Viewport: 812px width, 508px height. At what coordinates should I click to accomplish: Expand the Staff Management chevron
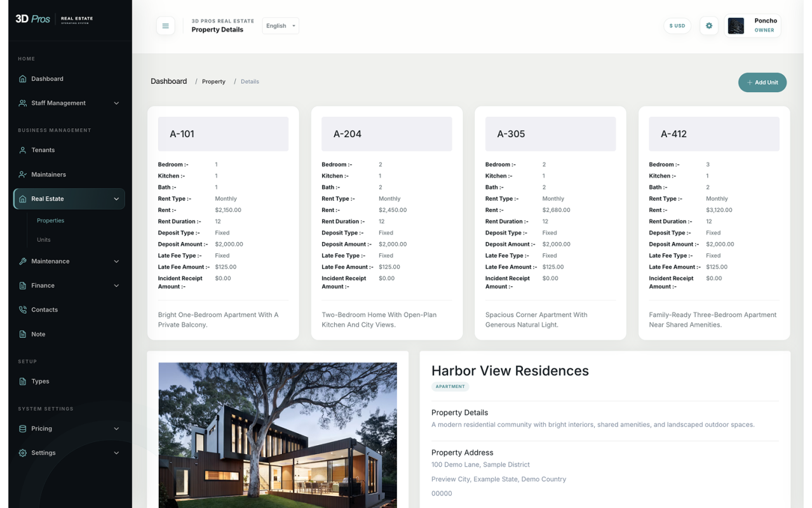(116, 103)
